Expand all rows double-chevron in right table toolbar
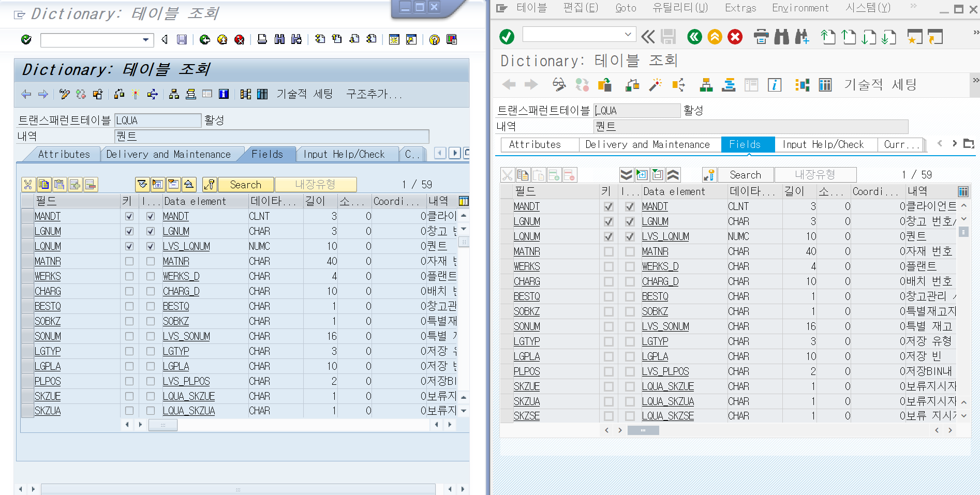 coord(626,175)
